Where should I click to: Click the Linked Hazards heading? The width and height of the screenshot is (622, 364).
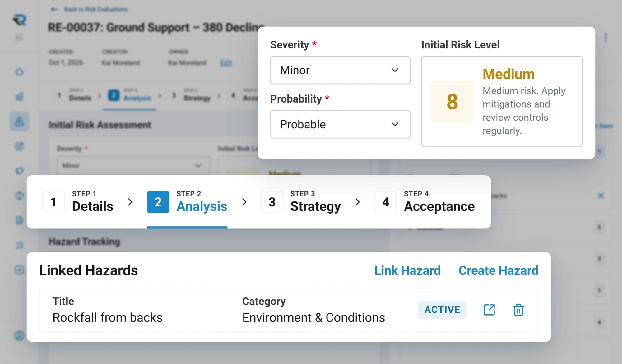(88, 270)
